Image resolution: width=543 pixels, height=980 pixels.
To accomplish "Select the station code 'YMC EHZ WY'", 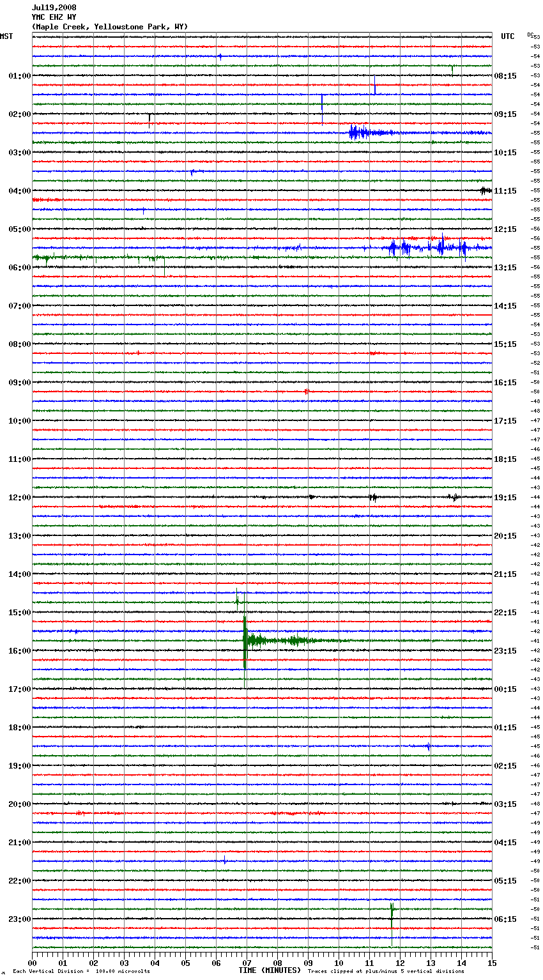I will coord(54,17).
